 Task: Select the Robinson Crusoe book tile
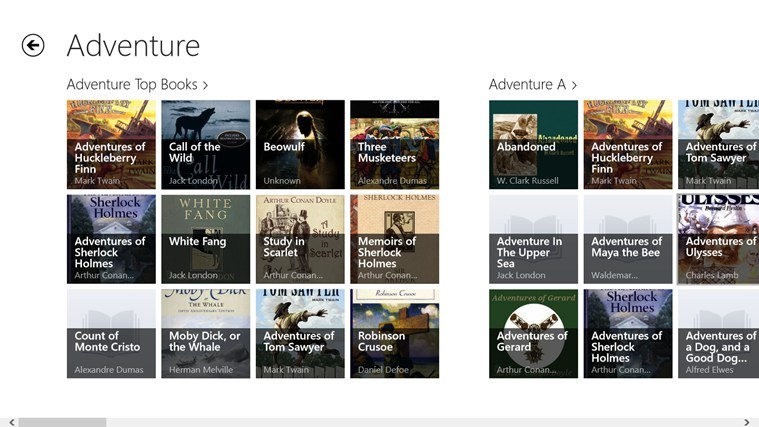[x=395, y=334]
